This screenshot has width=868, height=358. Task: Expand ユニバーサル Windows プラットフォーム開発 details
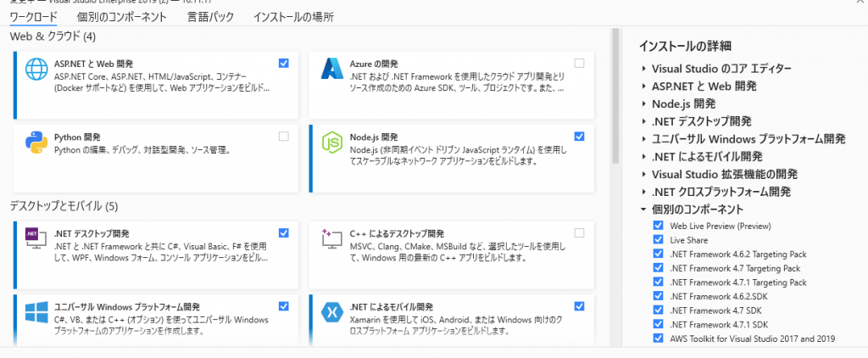pyautogui.click(x=644, y=139)
